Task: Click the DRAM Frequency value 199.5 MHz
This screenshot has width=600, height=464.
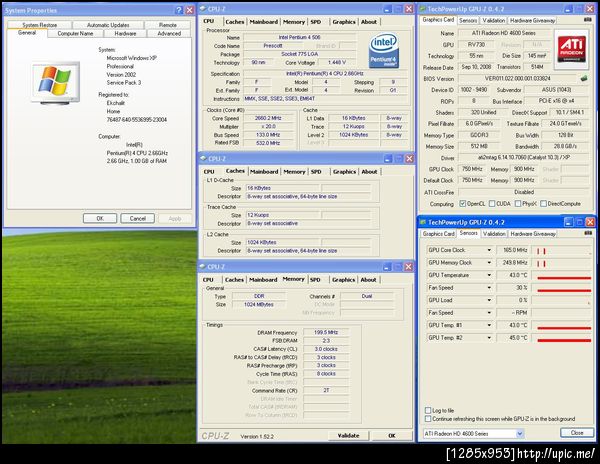Action: coord(326,332)
